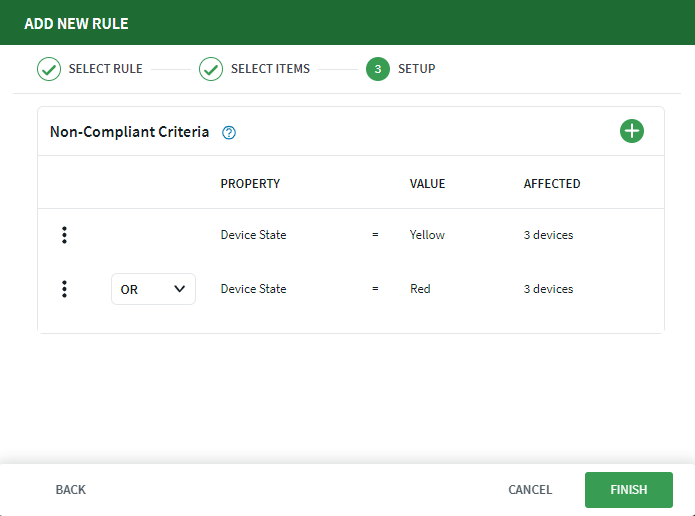Click the Add New Rule title
The height and width of the screenshot is (516, 695).
click(76, 23)
